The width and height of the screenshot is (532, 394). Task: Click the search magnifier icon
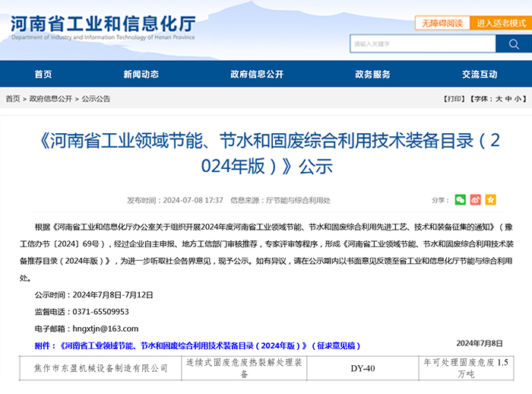coord(513,44)
